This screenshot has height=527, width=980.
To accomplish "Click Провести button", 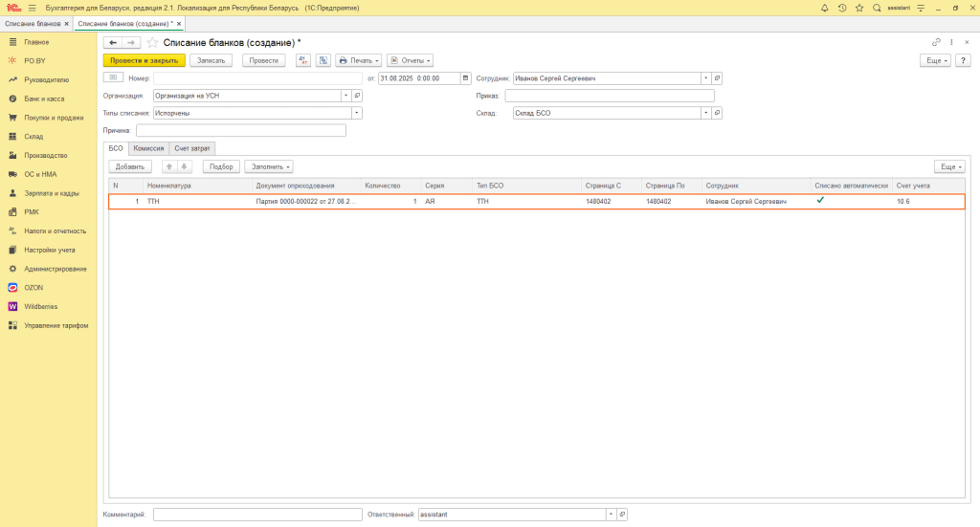I will coord(264,60).
